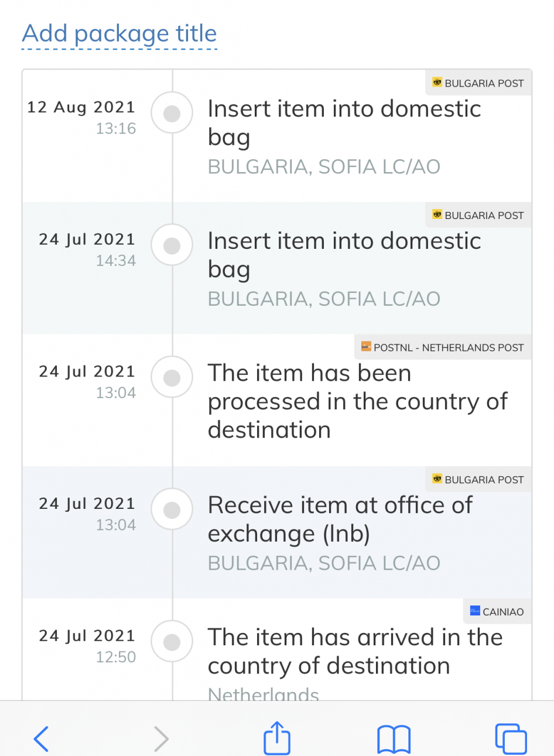Show open Safari tabs
This screenshot has width=554, height=756.
click(x=511, y=738)
